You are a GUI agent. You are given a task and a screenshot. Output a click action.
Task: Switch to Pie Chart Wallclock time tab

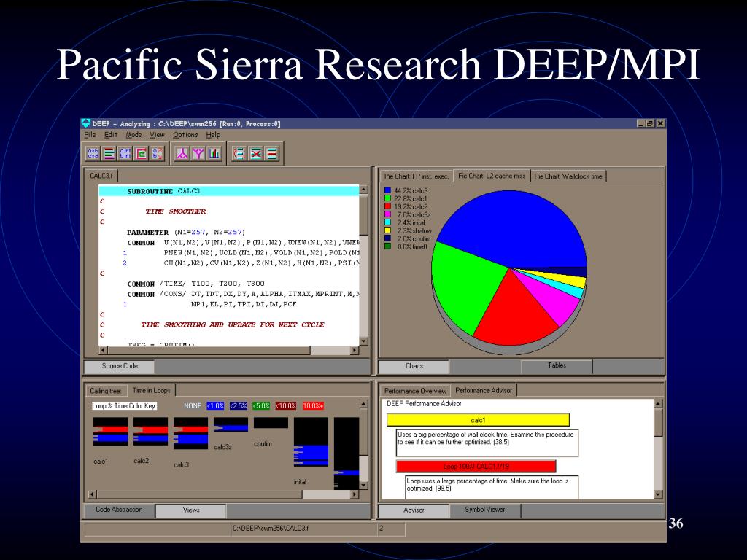tap(568, 176)
